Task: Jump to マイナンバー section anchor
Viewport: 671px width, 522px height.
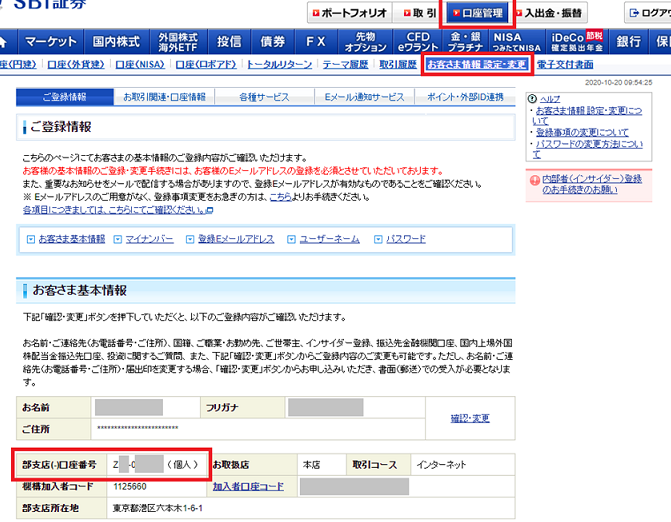Action: [x=151, y=239]
